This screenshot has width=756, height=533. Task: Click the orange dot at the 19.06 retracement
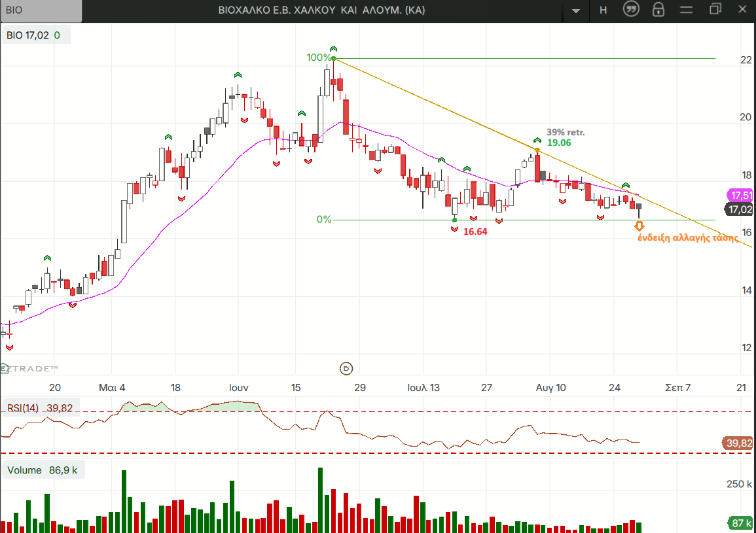537,150
